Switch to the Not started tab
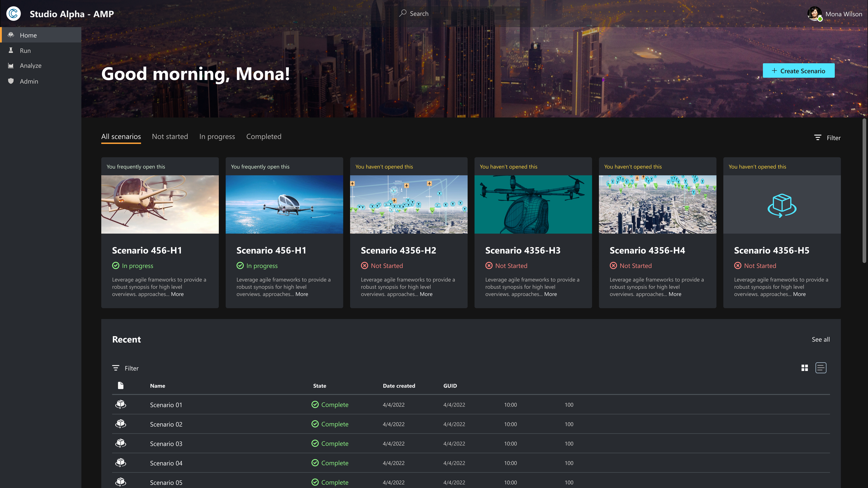 click(170, 136)
